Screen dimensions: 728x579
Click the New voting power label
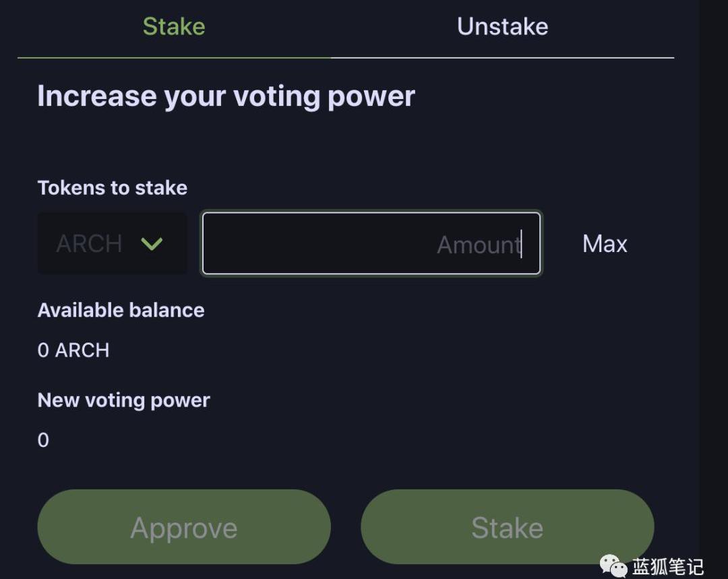point(123,400)
